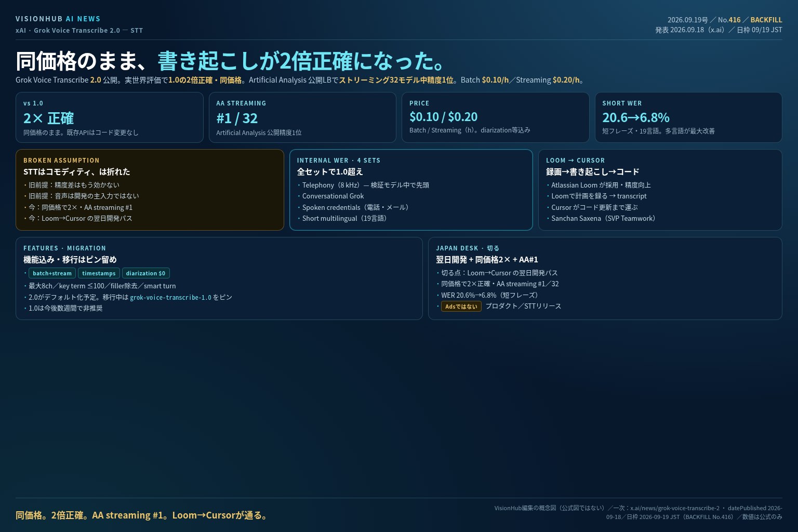This screenshot has height=532, width=798.
Task: Click the 'timestamps' tag chip
Action: pos(99,273)
